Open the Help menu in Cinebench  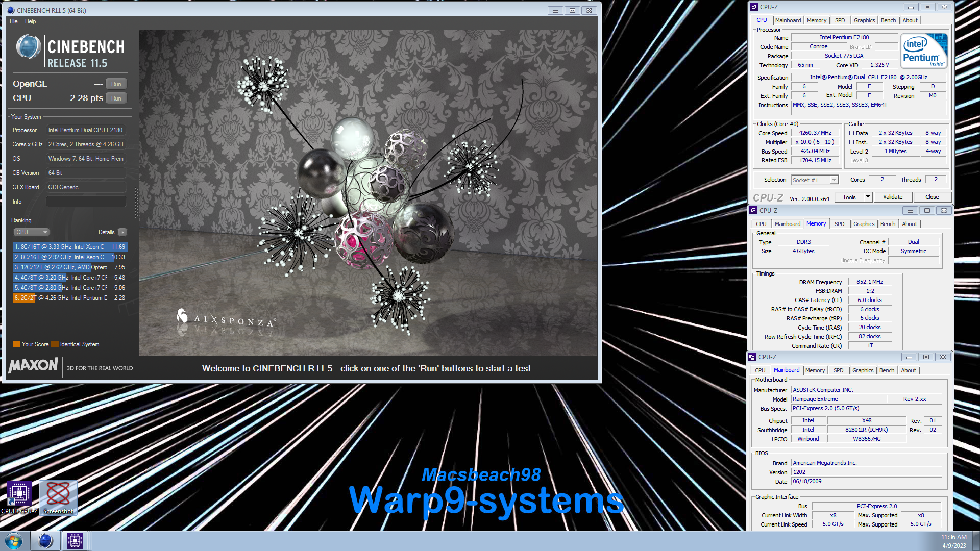31,21
